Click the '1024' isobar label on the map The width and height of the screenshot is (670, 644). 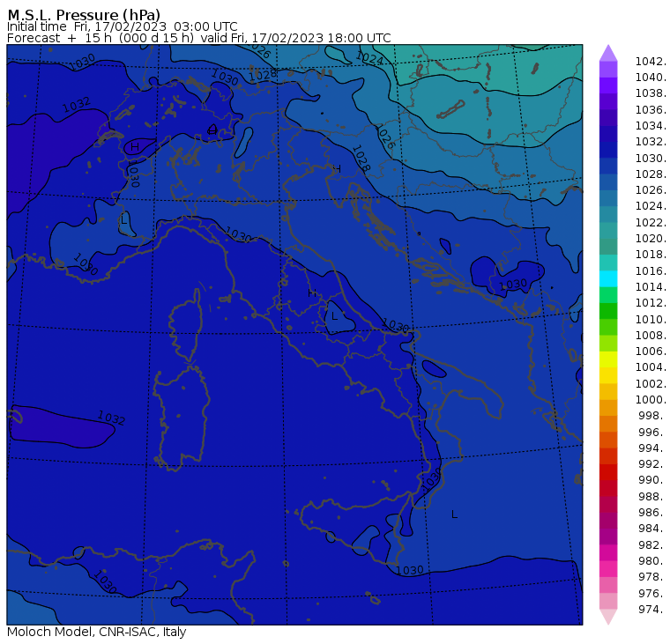point(369,57)
